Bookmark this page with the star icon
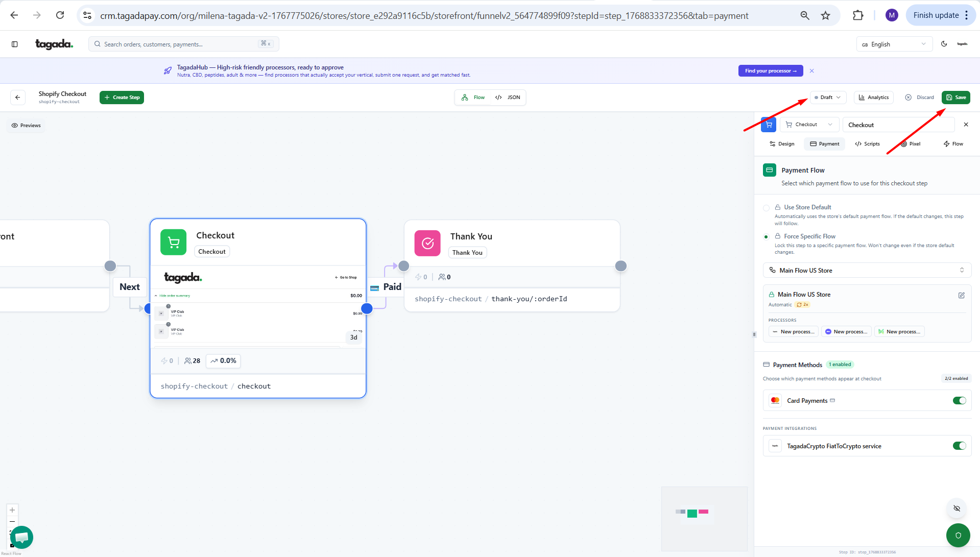Viewport: 980px width, 557px height. click(x=825, y=15)
